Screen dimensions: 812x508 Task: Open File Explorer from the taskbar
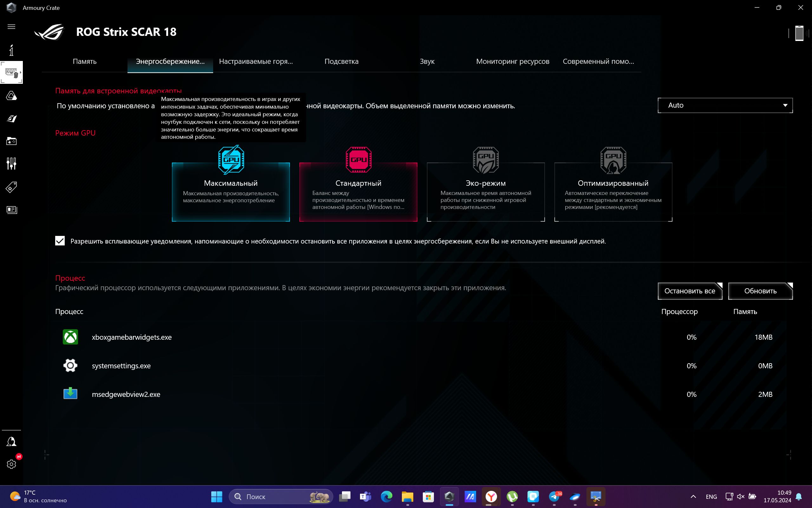coord(407,496)
